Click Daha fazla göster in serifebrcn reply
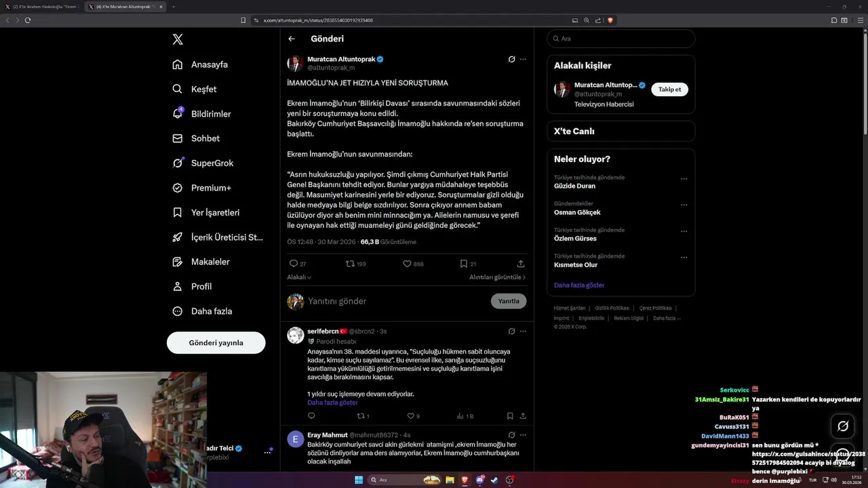 point(332,403)
